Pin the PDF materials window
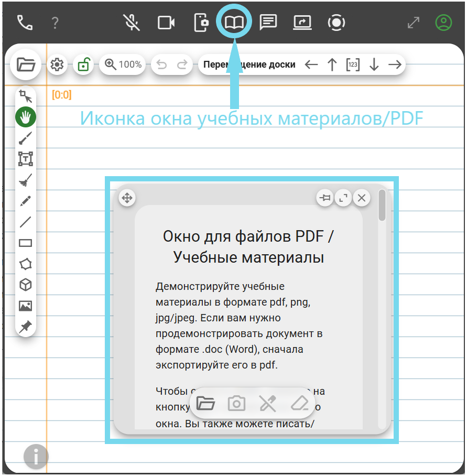This screenshot has width=467, height=476. click(x=325, y=198)
